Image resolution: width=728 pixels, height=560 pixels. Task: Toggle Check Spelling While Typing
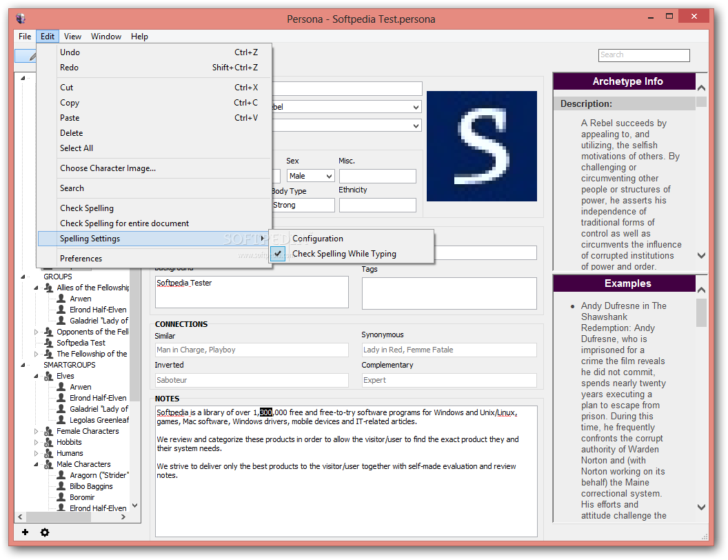tap(351, 254)
